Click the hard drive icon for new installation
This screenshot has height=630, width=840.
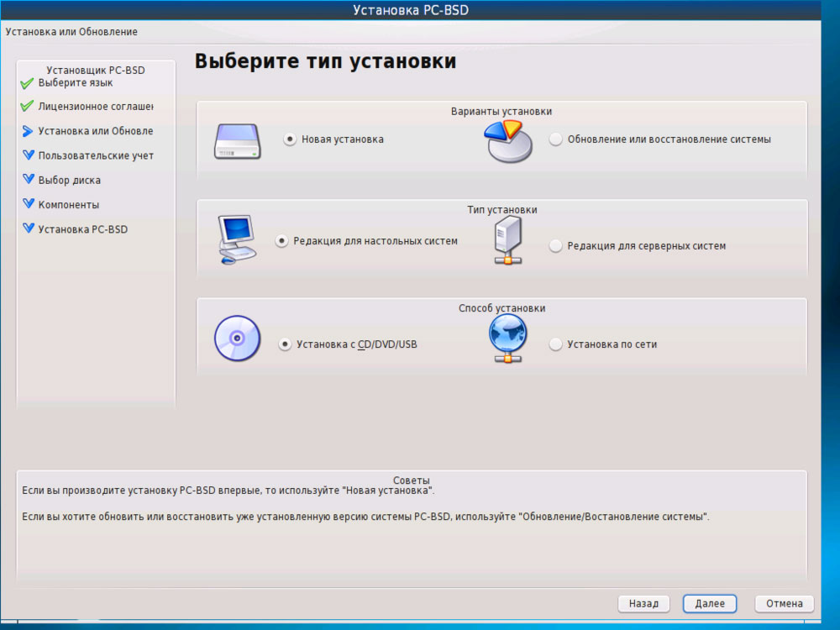pos(238,141)
